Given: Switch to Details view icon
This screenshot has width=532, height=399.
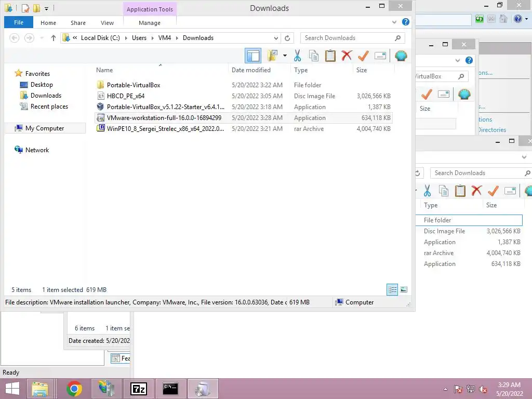Looking at the screenshot, I should coord(392,289).
